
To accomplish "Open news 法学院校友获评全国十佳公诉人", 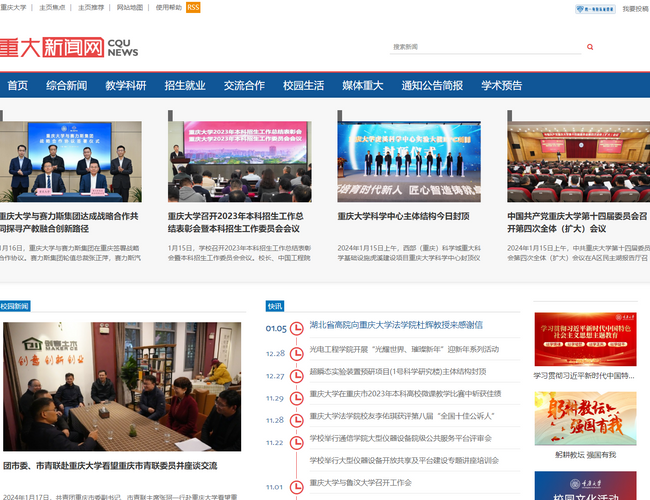I will coord(402,416).
